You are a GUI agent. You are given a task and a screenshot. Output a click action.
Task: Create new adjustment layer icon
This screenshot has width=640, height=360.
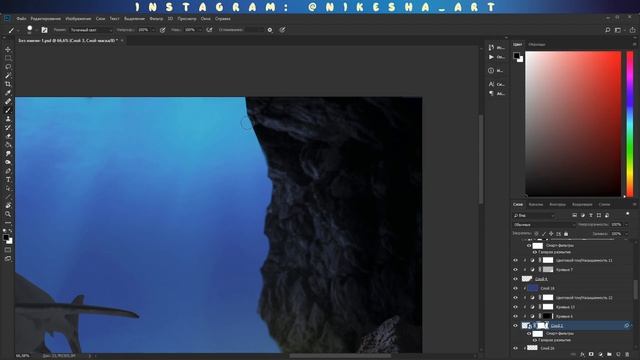[600, 355]
